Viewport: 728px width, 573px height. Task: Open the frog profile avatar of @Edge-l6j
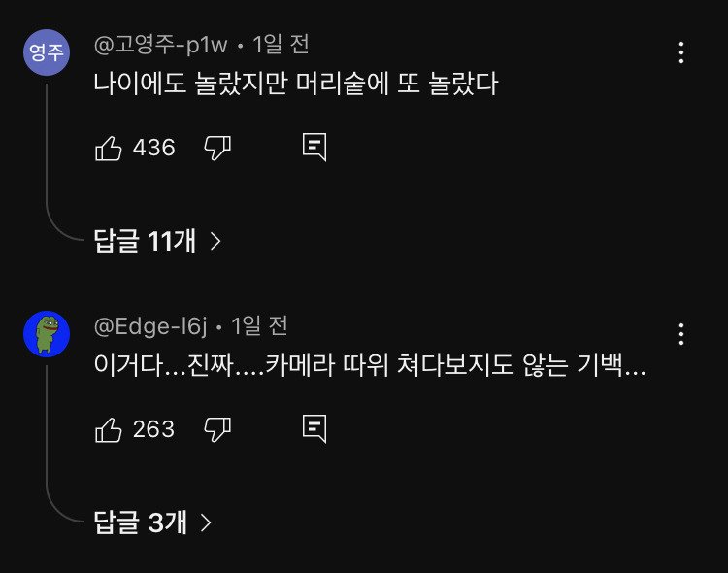(47, 334)
